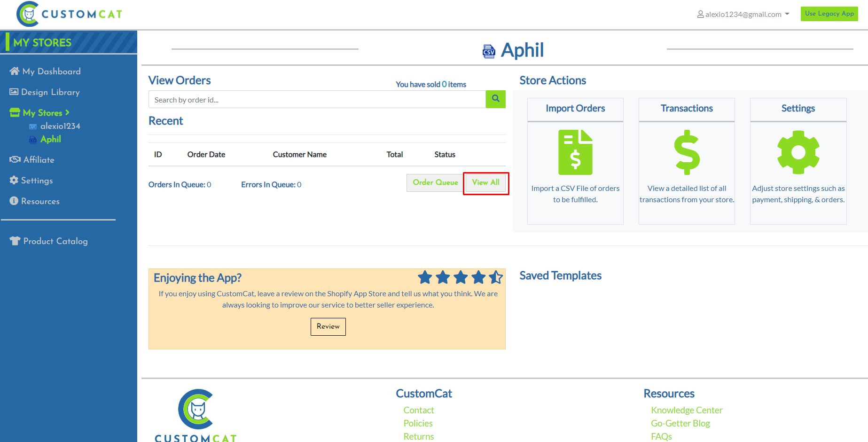
Task: Open Settings from the sidebar
Action: point(37,181)
